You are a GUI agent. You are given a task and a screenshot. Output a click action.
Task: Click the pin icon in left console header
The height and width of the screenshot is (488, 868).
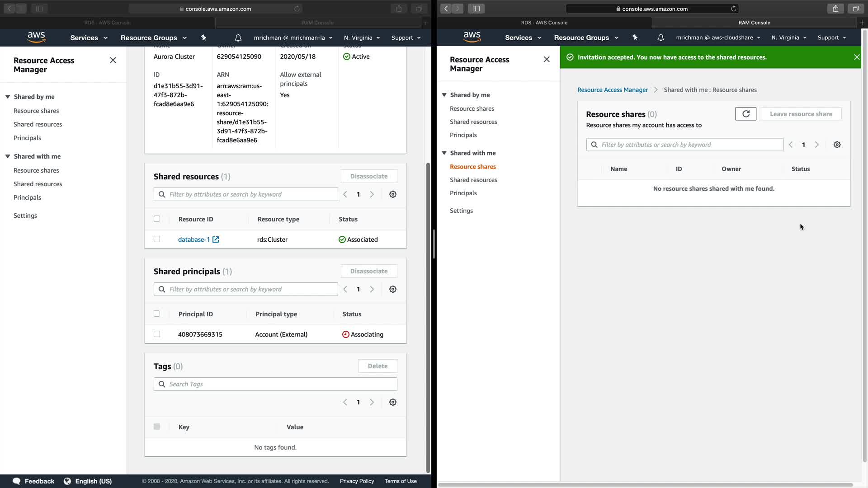[204, 38]
